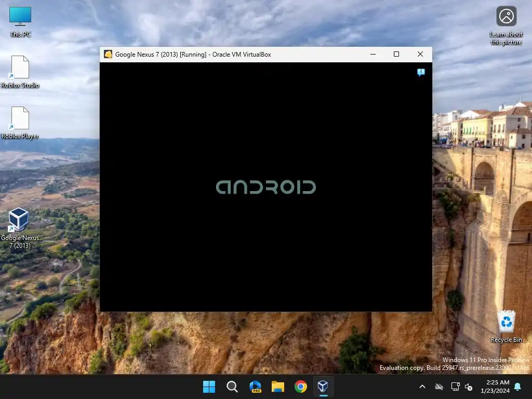Screen dimensions: 532x399
Task: Click the VirtualBox taskbar icon
Action: pos(323,387)
